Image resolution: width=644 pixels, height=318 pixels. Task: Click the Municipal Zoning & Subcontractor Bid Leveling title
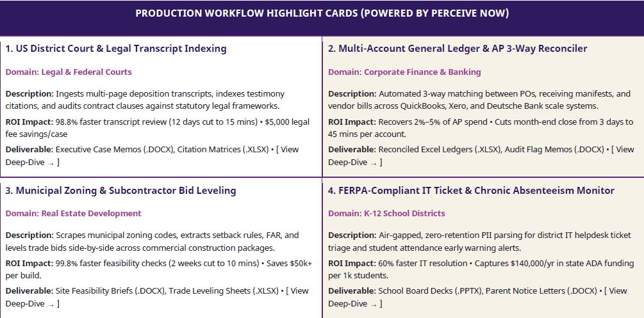click(x=120, y=191)
